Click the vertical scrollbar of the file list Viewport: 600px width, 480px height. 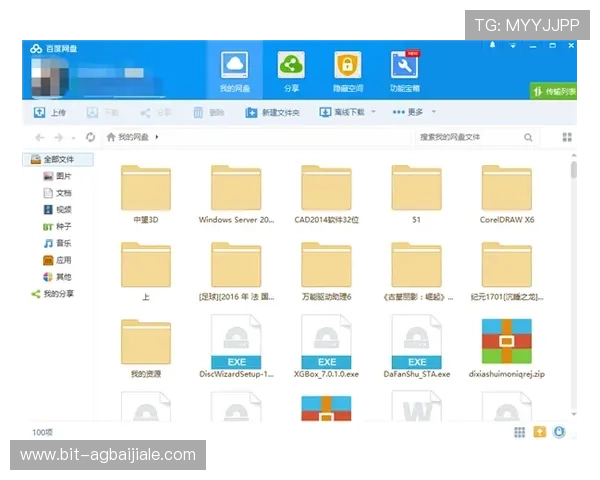(574, 170)
